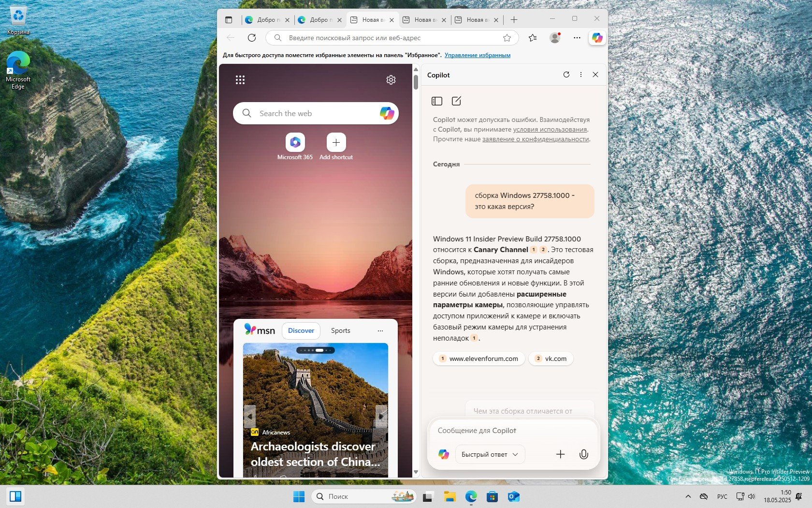Expand the Быстрый ответ mode dropdown

click(x=490, y=454)
